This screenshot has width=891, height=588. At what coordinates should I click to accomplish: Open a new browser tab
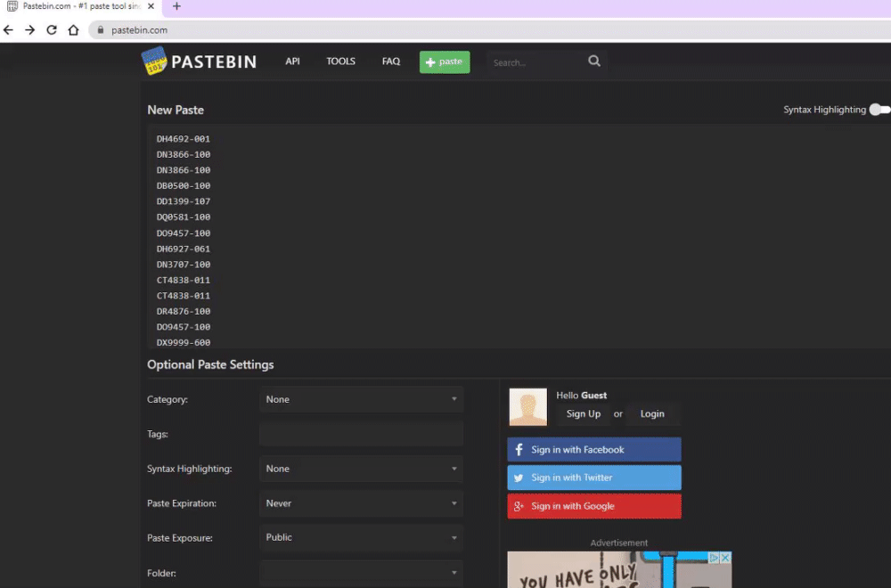pos(176,6)
